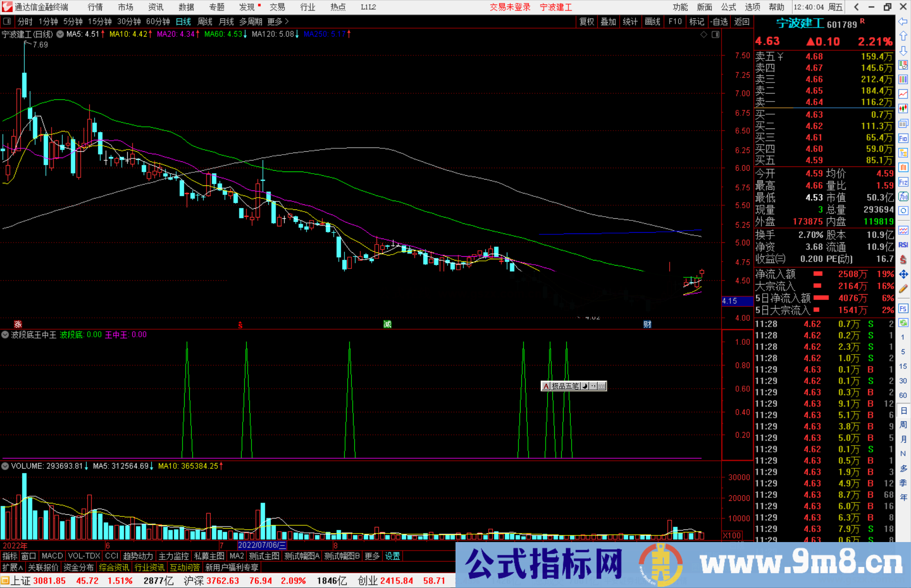Open the 自选 dropdown in top toolbar
Viewport: 911px width, 588px height.
[719, 21]
